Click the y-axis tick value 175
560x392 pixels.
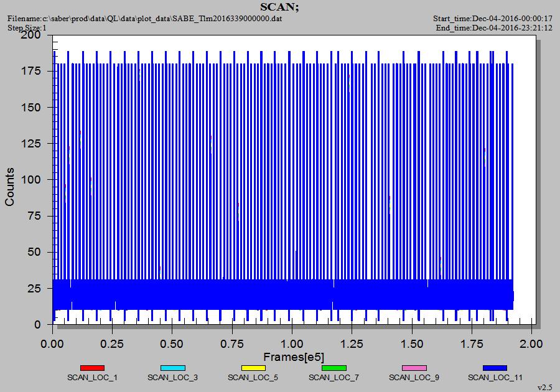[31, 71]
